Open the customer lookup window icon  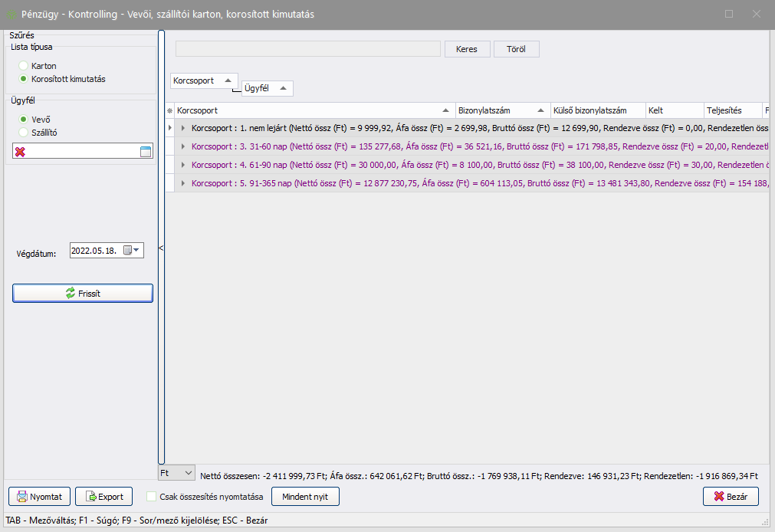point(146,152)
